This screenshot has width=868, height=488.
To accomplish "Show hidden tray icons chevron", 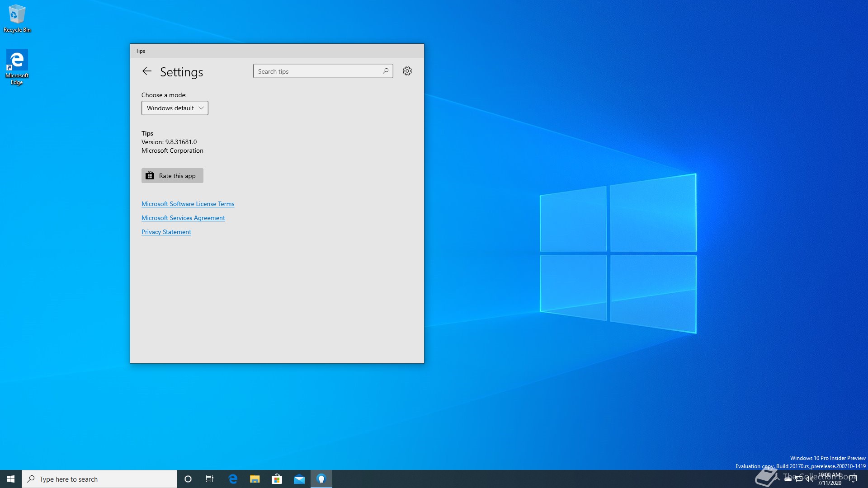I will point(777,479).
